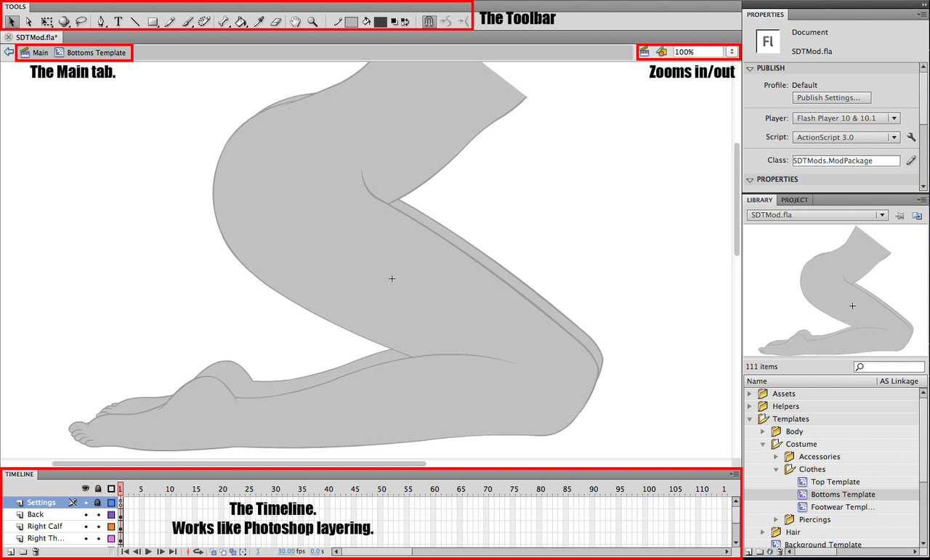Switch to the Hand tool
Image resolution: width=930 pixels, height=560 pixels.
(x=295, y=22)
